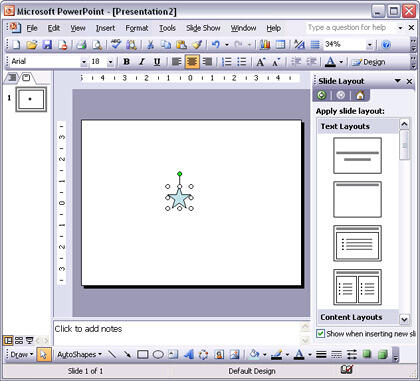Open the Edit menu
Image resolution: width=420 pixels, height=381 pixels.
54,28
